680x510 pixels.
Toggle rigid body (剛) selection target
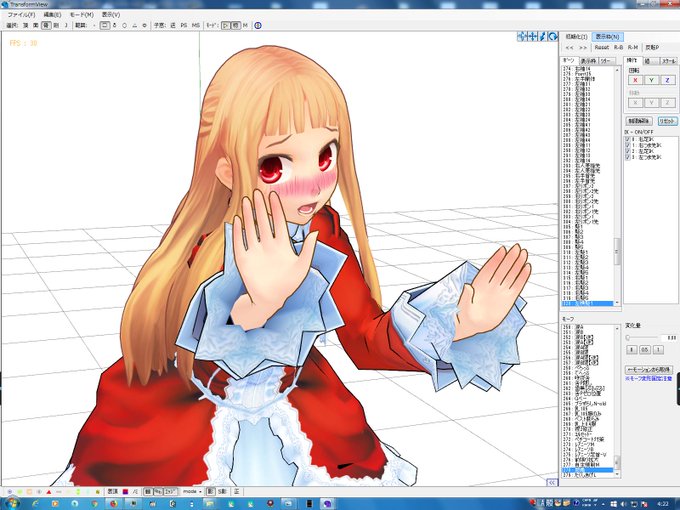coord(56,26)
